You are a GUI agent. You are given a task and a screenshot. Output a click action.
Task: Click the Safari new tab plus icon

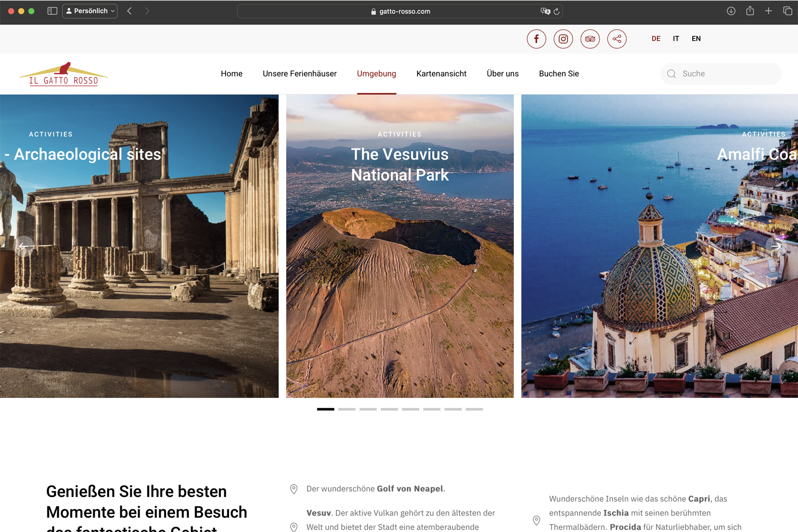click(x=769, y=11)
